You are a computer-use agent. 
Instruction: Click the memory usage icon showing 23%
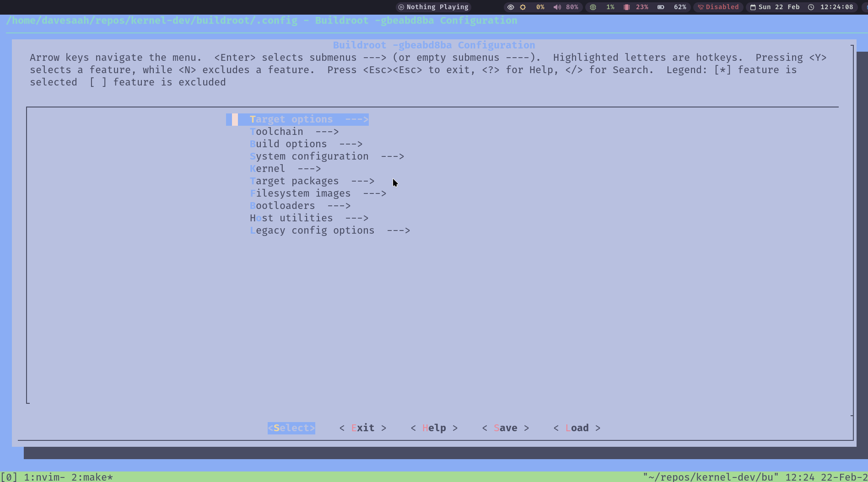[x=626, y=7]
